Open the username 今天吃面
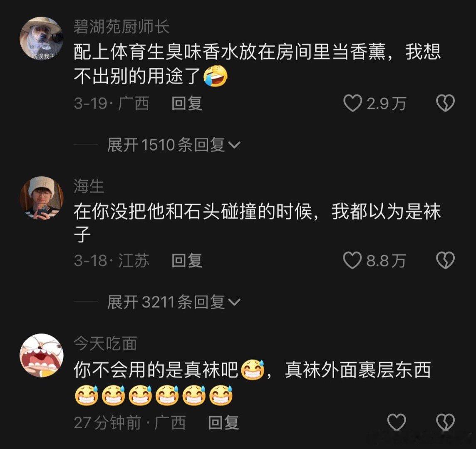Viewport: 476px width, 449px height. click(105, 343)
